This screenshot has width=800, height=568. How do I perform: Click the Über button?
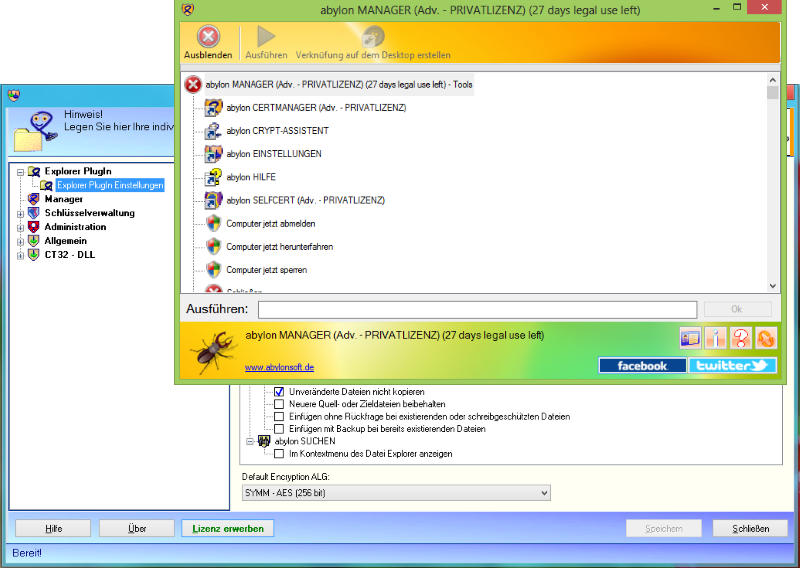137,529
